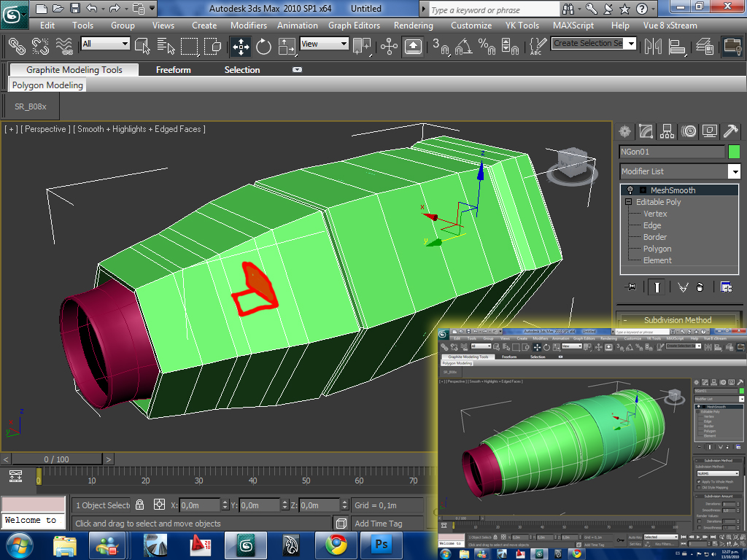The image size is (747, 560).
Task: Switch to the Motion command panel tab
Action: (x=689, y=131)
